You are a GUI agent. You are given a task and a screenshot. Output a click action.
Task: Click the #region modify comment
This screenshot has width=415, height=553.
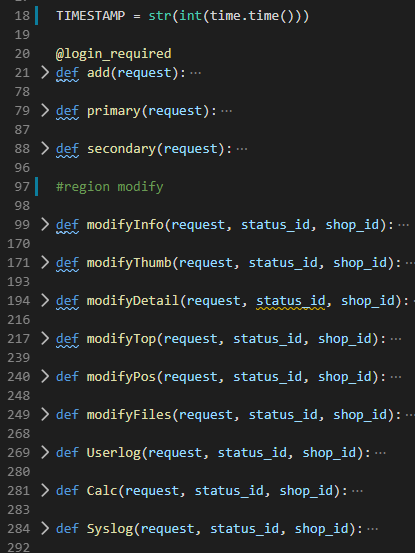coord(110,187)
